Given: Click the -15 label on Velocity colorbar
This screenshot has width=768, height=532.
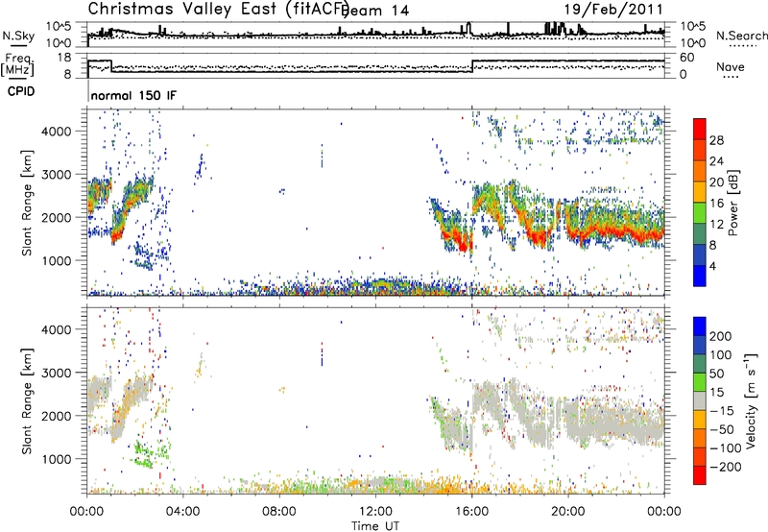Looking at the screenshot, I should tap(721, 411).
